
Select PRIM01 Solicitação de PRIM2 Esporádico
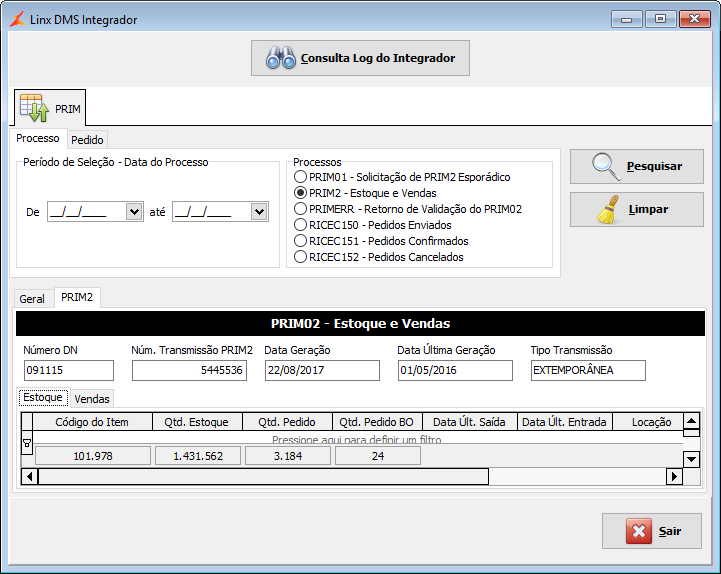300,177
